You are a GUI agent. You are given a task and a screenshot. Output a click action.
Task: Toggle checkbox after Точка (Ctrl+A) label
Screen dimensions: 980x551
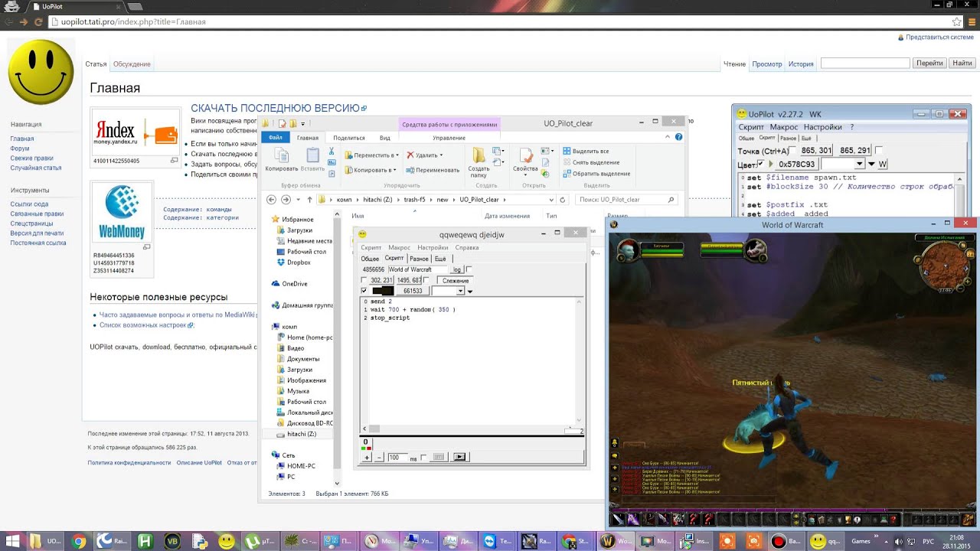[x=792, y=151]
